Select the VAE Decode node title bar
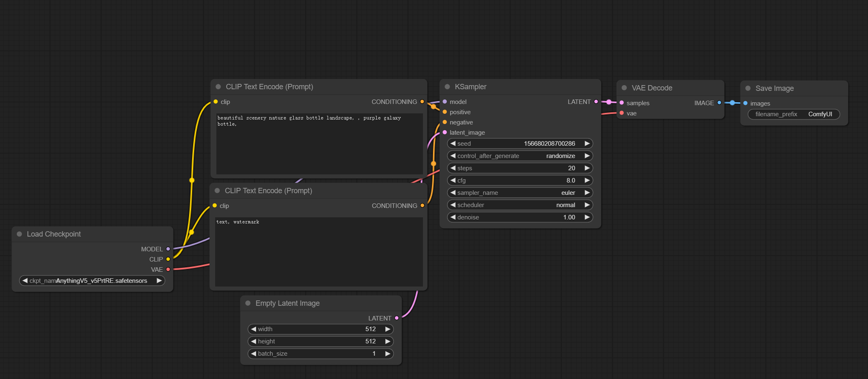 (x=671, y=88)
